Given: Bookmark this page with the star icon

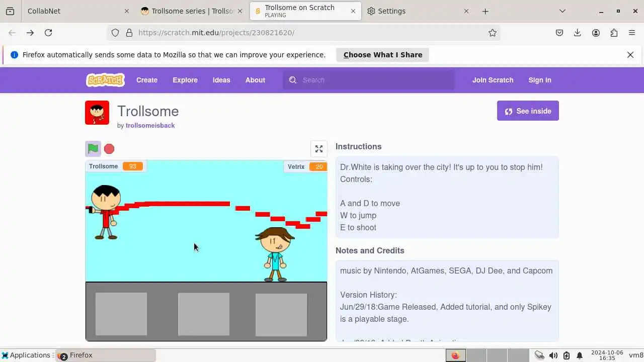Looking at the screenshot, I should 493,33.
